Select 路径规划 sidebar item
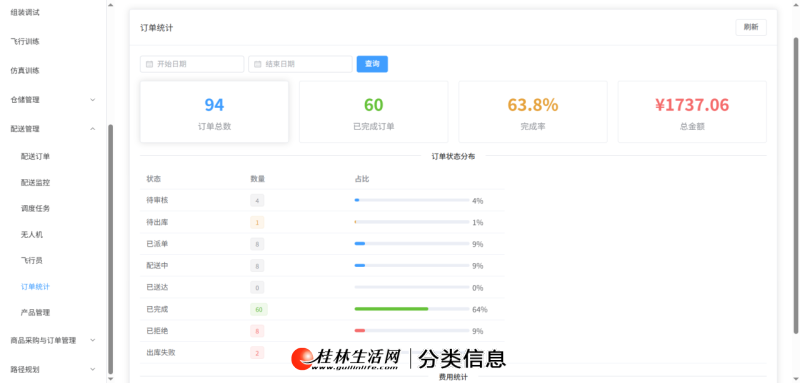The image size is (800, 383). 25,369
